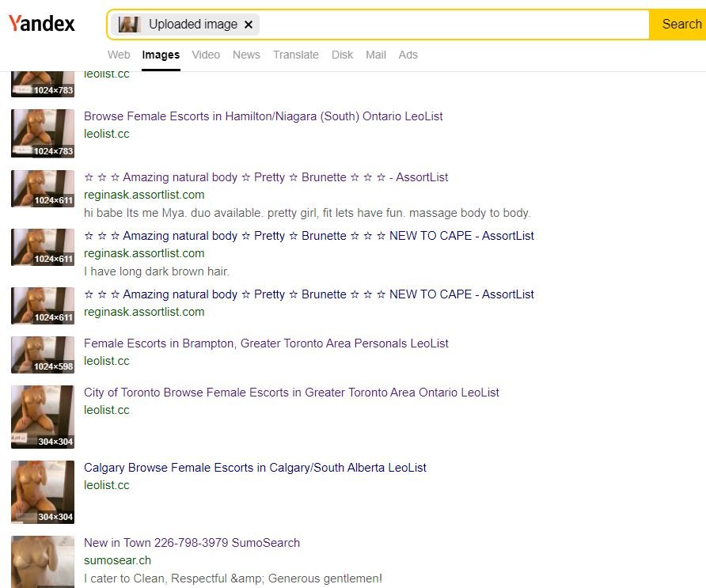The image size is (706, 588).
Task: Click reginask.assortlist.com above 'I have long dark brown hair'
Action: (x=144, y=253)
